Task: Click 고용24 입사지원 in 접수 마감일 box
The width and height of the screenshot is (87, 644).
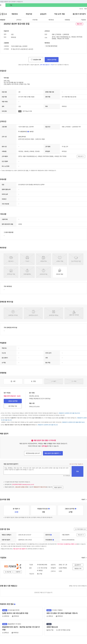Action: pos(13,401)
